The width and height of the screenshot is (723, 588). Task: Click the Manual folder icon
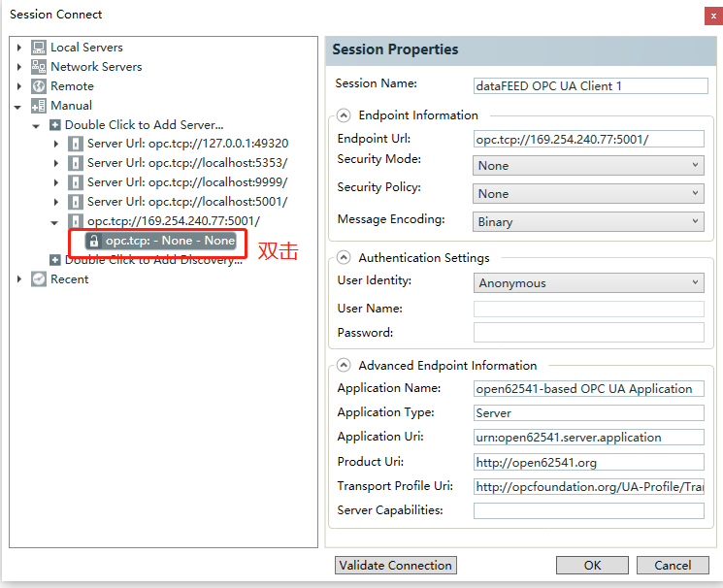pos(39,106)
